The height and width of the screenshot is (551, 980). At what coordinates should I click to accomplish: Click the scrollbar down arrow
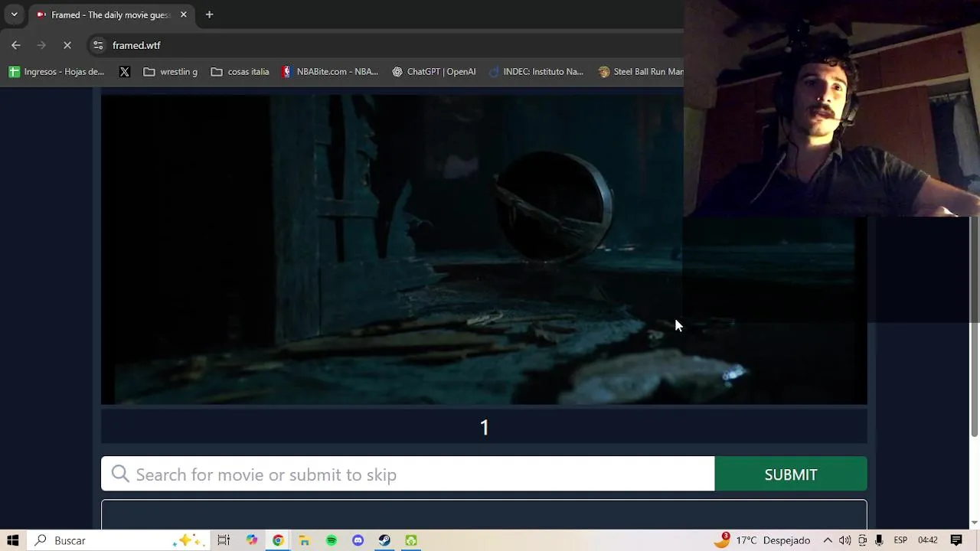point(975,523)
